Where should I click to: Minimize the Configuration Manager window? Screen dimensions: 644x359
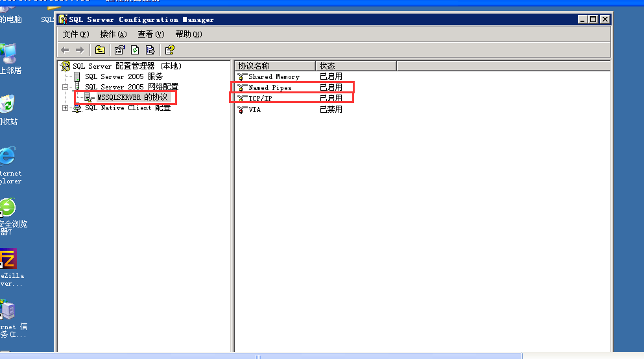[x=582, y=19]
